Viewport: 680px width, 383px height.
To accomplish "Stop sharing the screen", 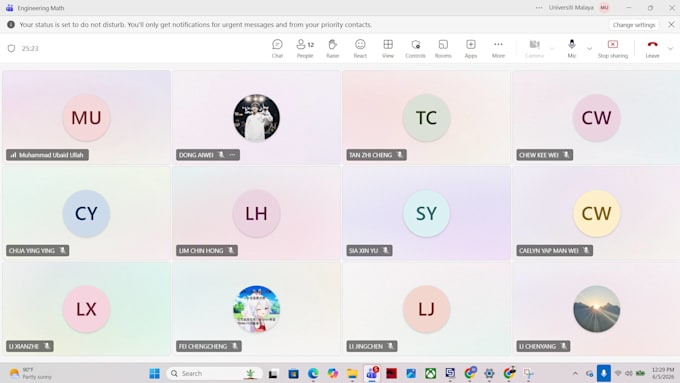I will pyautogui.click(x=612, y=48).
